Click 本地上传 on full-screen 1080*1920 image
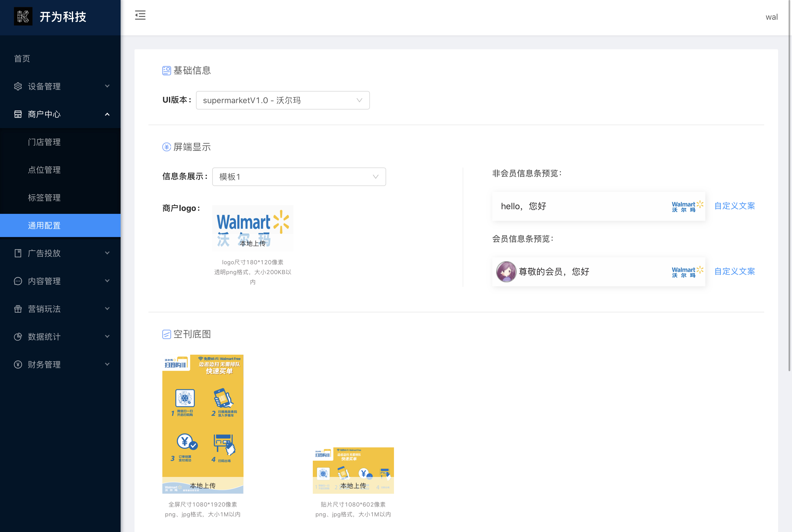This screenshot has width=792, height=532. [x=203, y=486]
